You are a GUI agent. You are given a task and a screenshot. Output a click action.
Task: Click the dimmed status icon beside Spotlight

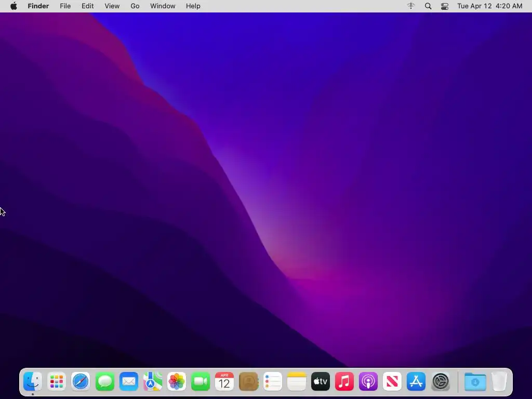[x=411, y=6]
